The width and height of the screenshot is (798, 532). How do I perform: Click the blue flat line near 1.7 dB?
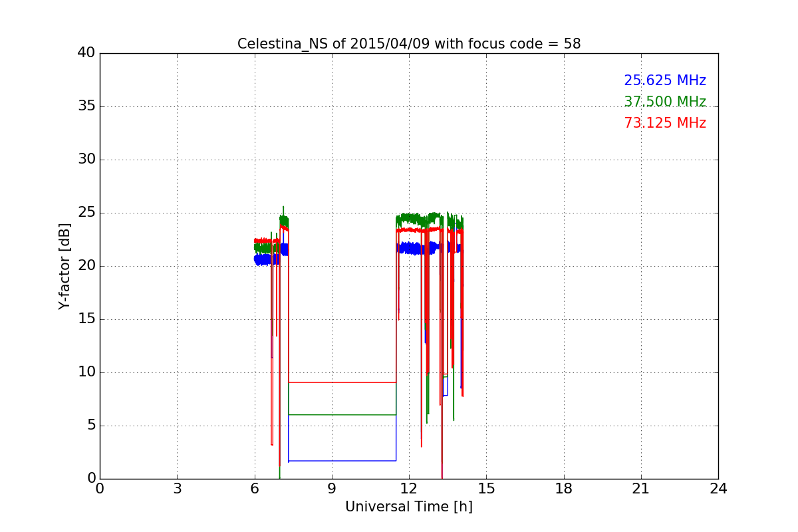pyautogui.click(x=342, y=461)
